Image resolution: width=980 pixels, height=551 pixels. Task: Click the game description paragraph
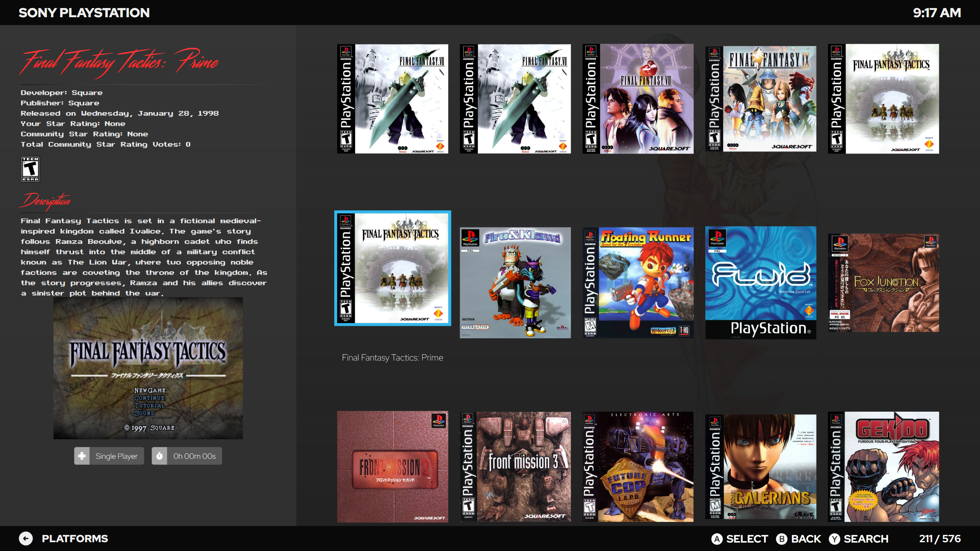point(144,257)
